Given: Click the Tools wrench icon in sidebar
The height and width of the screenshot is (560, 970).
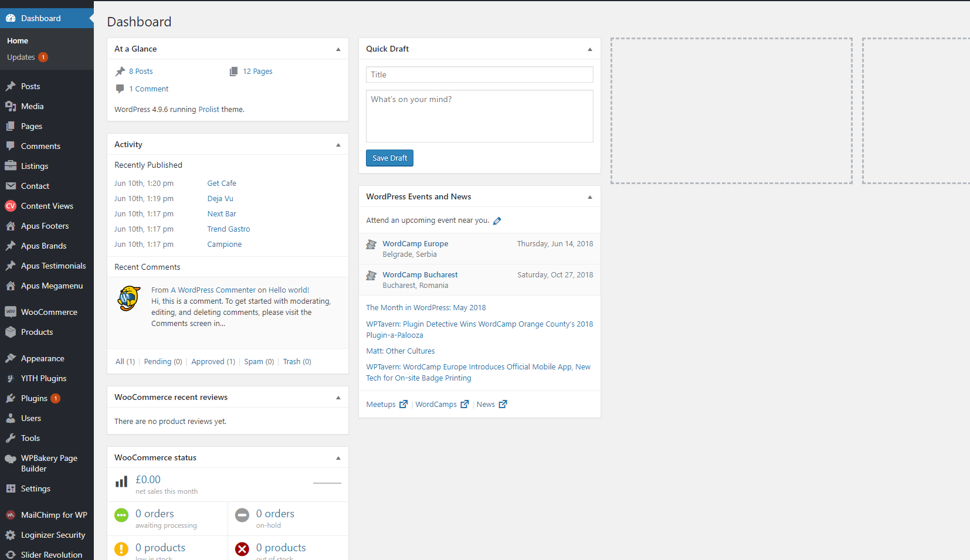Looking at the screenshot, I should click(11, 438).
